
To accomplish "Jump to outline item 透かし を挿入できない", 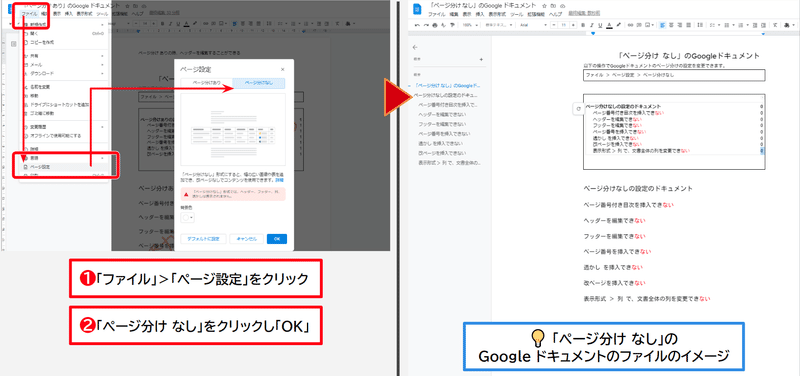I will (x=442, y=143).
